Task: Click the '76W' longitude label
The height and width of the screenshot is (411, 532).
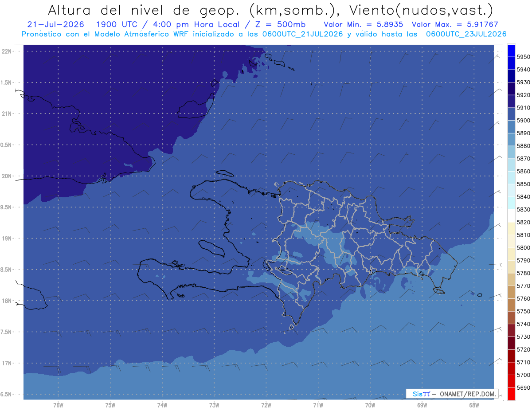Action: 58,405
